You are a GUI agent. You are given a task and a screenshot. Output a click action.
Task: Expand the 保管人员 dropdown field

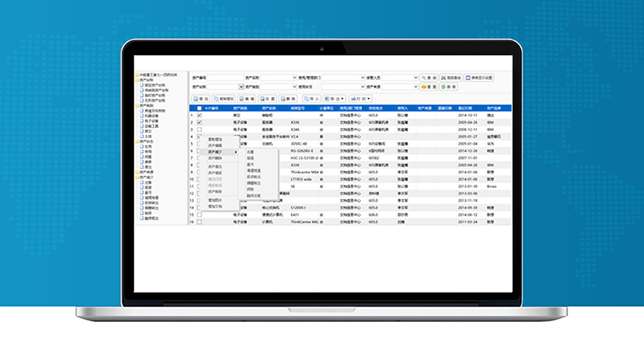point(415,77)
